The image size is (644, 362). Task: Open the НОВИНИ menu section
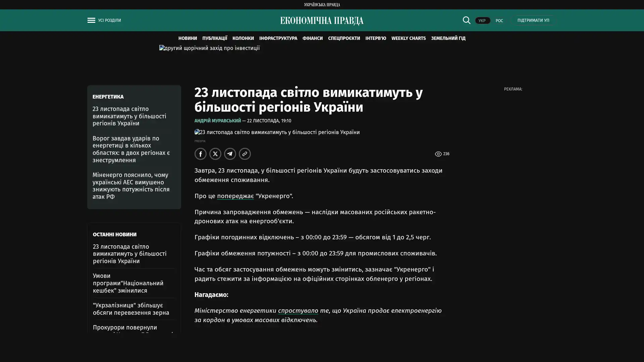(x=187, y=39)
